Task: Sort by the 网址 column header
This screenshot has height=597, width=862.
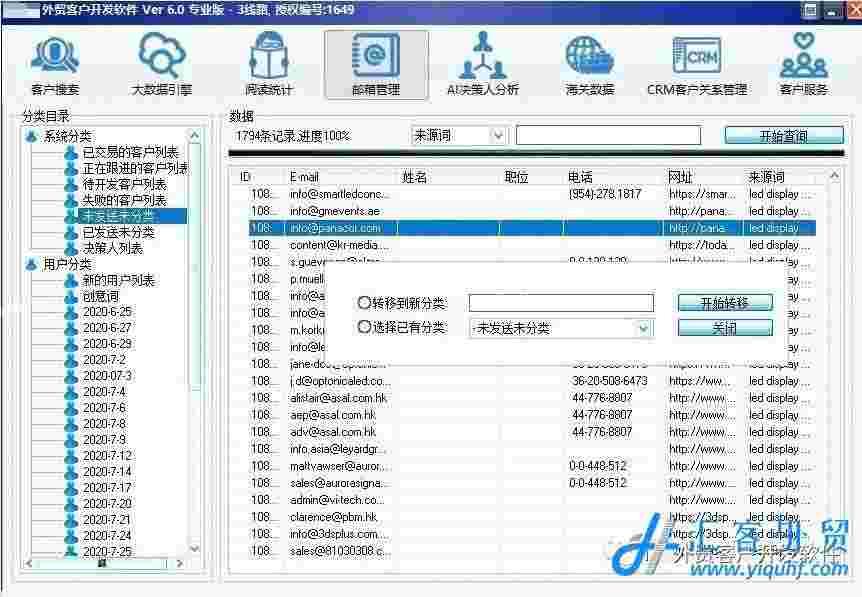Action: pyautogui.click(x=680, y=177)
